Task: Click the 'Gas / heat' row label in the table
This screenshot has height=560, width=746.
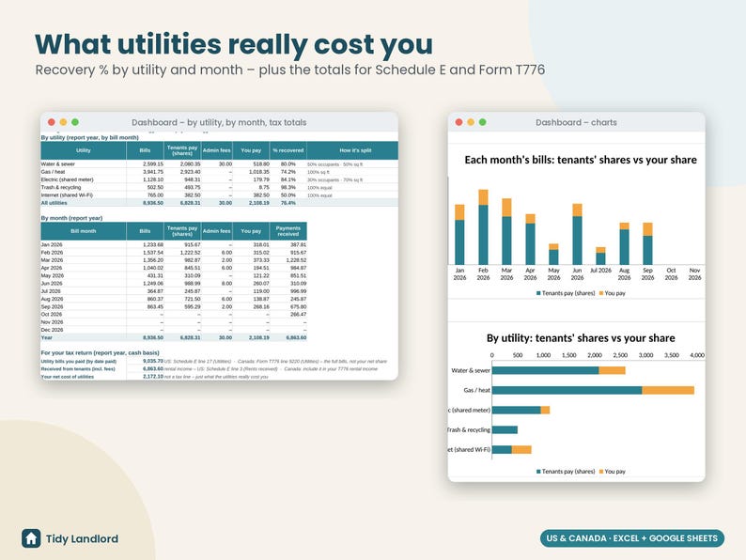Action: pos(53,172)
